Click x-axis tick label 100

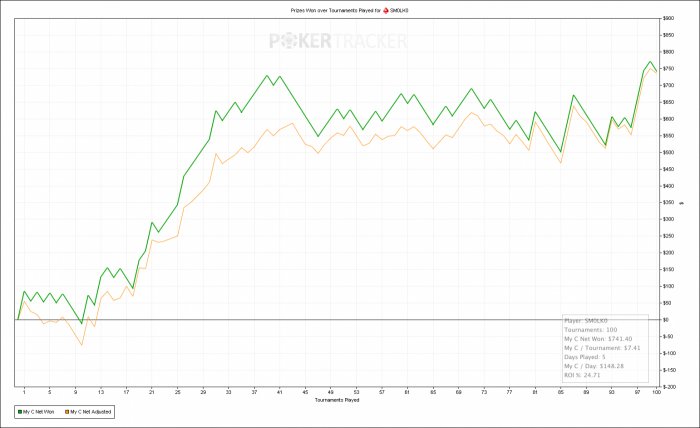(656, 392)
